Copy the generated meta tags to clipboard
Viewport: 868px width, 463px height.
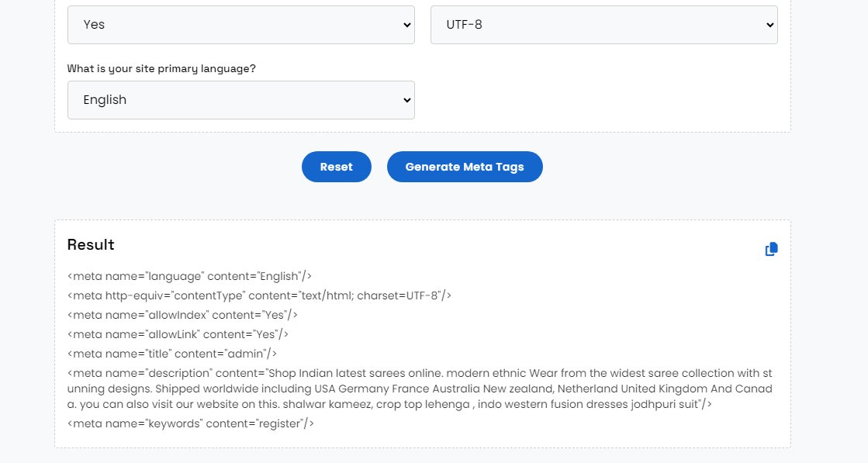click(771, 248)
